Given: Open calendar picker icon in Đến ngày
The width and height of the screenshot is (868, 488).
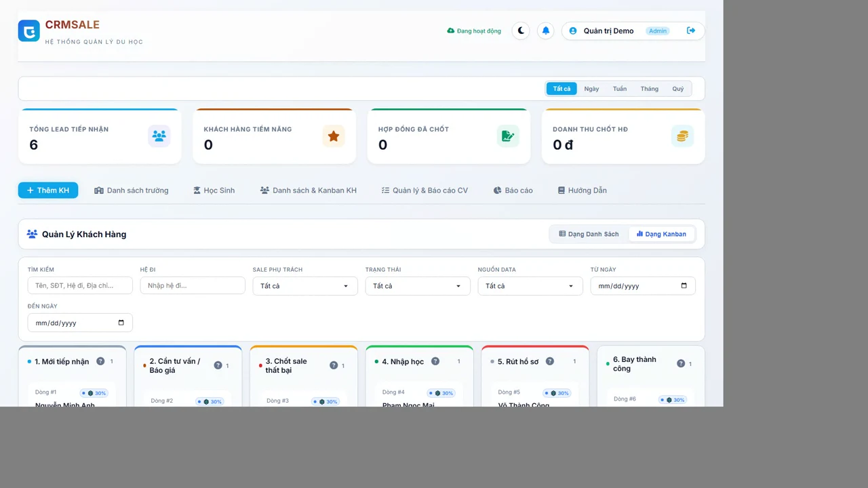Looking at the screenshot, I should click(x=121, y=323).
